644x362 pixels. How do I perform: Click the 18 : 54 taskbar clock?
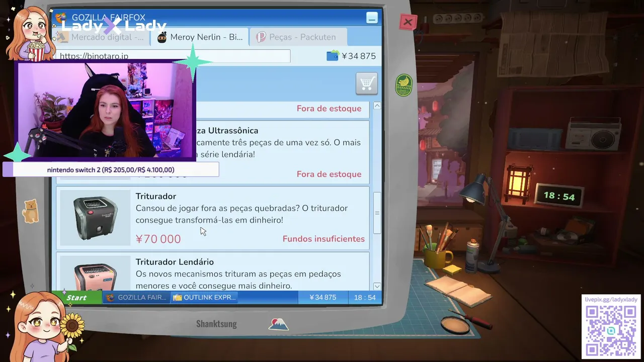click(365, 298)
